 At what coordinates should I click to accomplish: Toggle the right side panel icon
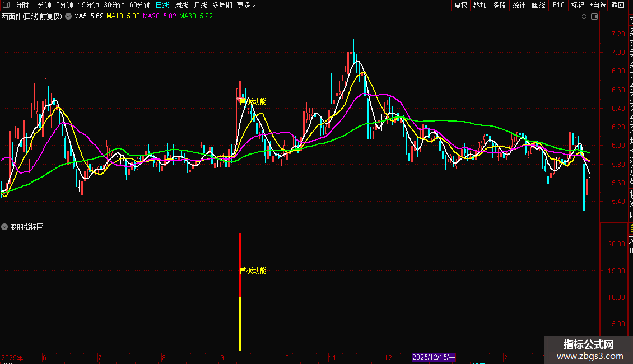pos(594,17)
